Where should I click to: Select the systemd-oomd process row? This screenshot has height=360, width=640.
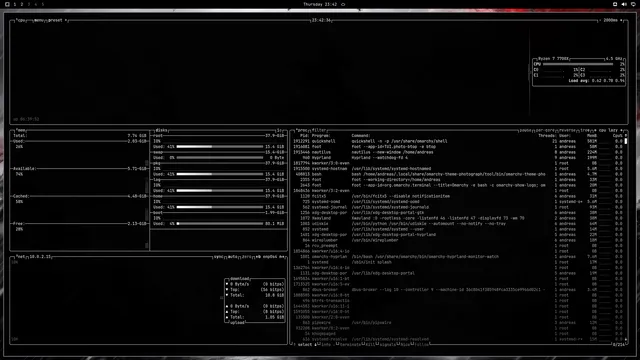click(x=458, y=202)
